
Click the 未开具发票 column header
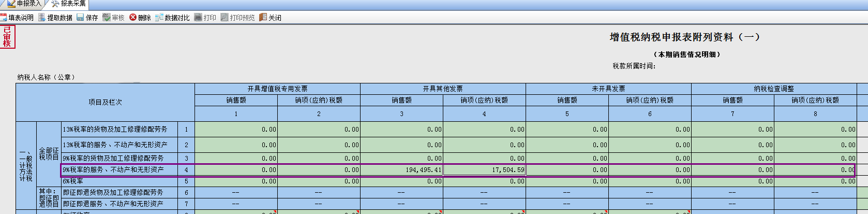608,89
